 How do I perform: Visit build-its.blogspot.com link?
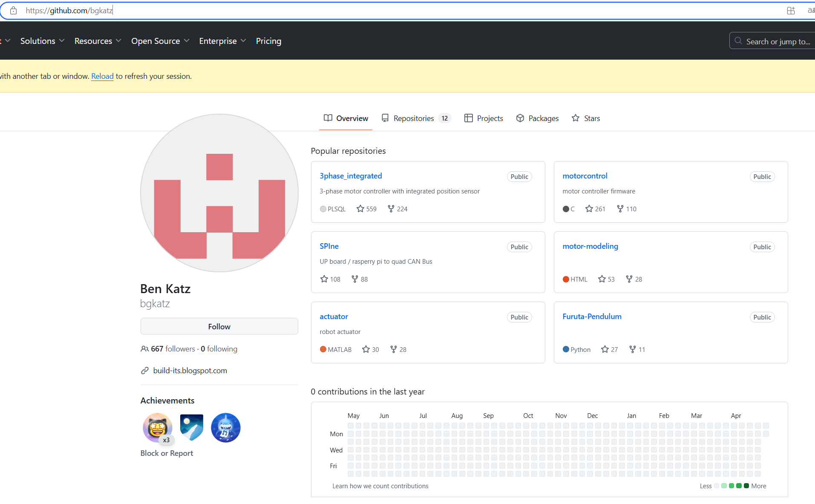tap(190, 370)
